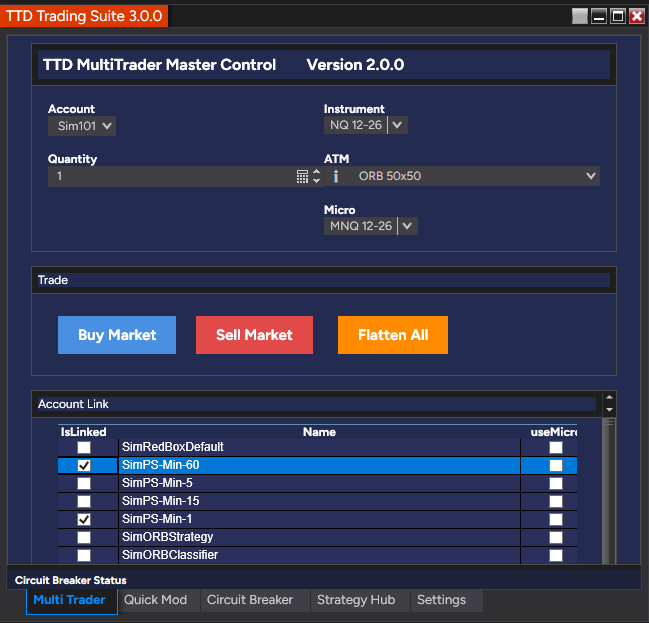The width and height of the screenshot is (649, 623).
Task: Check IsLinked for SimORBStrategy
Action: [x=84, y=537]
